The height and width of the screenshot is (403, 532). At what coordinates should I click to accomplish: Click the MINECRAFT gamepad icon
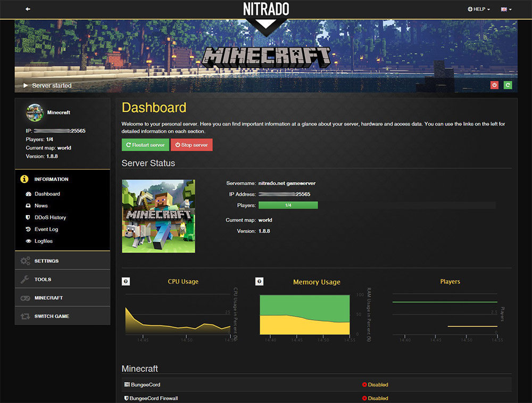[25, 298]
